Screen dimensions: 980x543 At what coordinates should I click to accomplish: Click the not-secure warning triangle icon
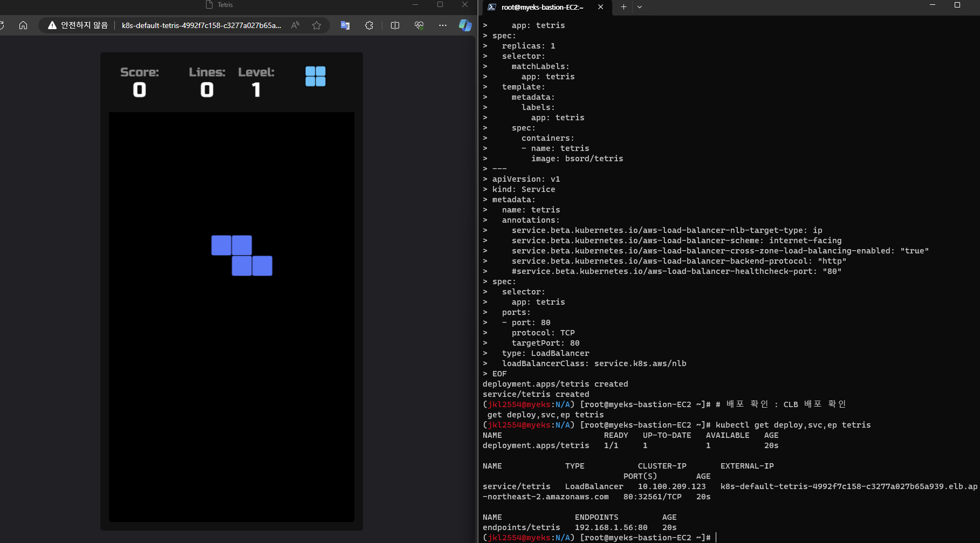pos(52,25)
